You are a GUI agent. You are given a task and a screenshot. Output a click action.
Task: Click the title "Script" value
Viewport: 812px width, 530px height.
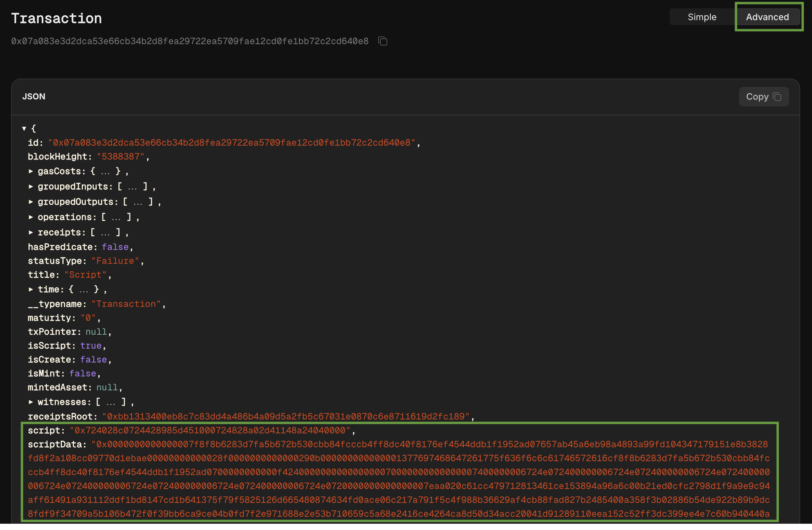coord(85,275)
